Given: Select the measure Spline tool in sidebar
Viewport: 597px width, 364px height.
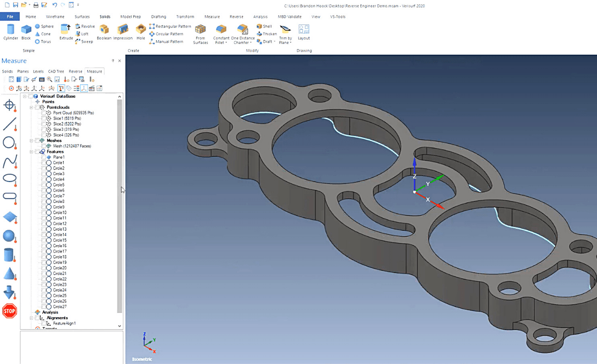Looking at the screenshot, I should pyautogui.click(x=9, y=162).
